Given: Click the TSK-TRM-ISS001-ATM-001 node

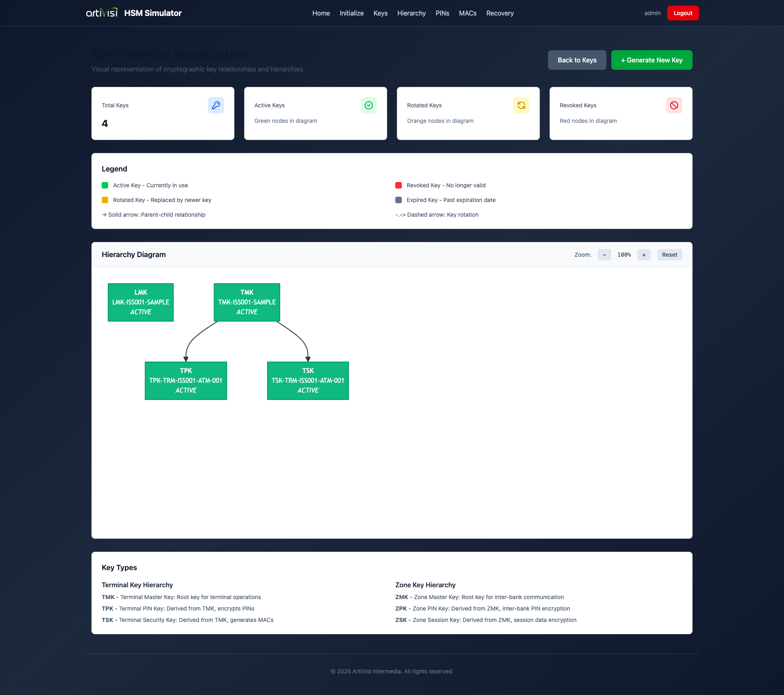Looking at the screenshot, I should tap(307, 380).
